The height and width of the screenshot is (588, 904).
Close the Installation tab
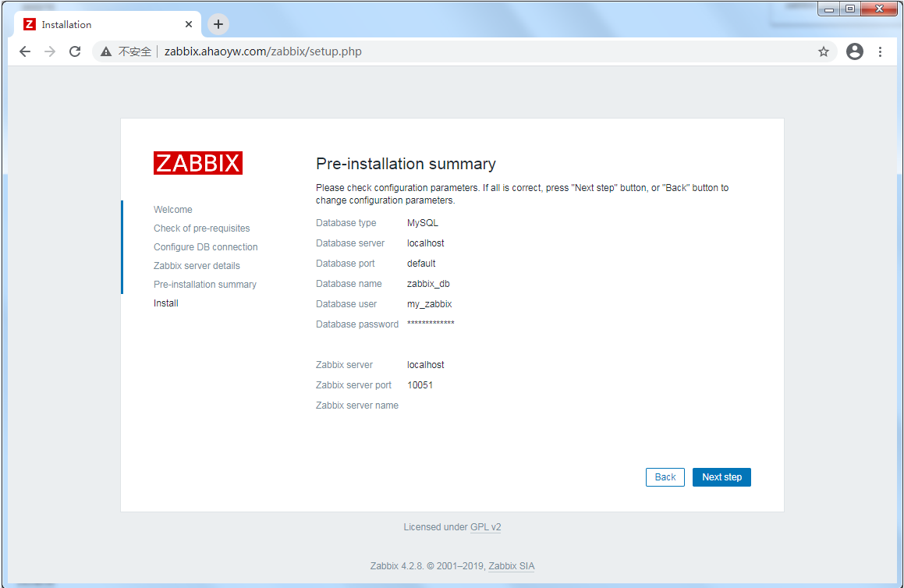[x=189, y=24]
